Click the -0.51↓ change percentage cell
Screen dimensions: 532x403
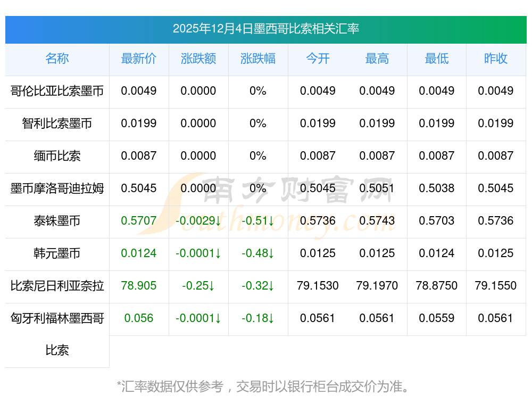(258, 221)
